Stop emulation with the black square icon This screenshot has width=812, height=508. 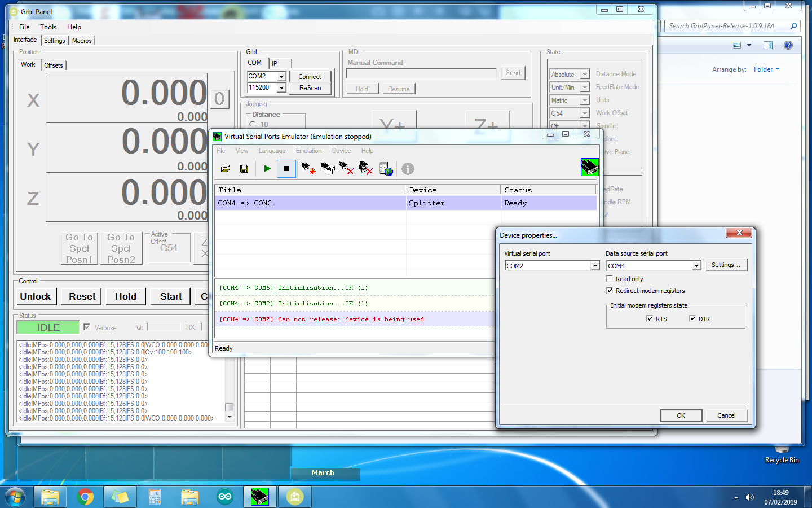pyautogui.click(x=286, y=168)
